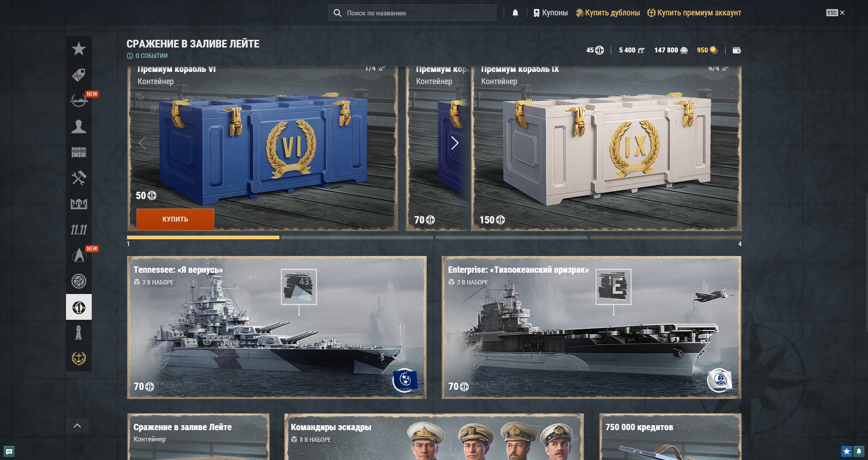This screenshot has width=868, height=460.
Task: Click the orange КУПИТЬ button
Action: pos(175,219)
